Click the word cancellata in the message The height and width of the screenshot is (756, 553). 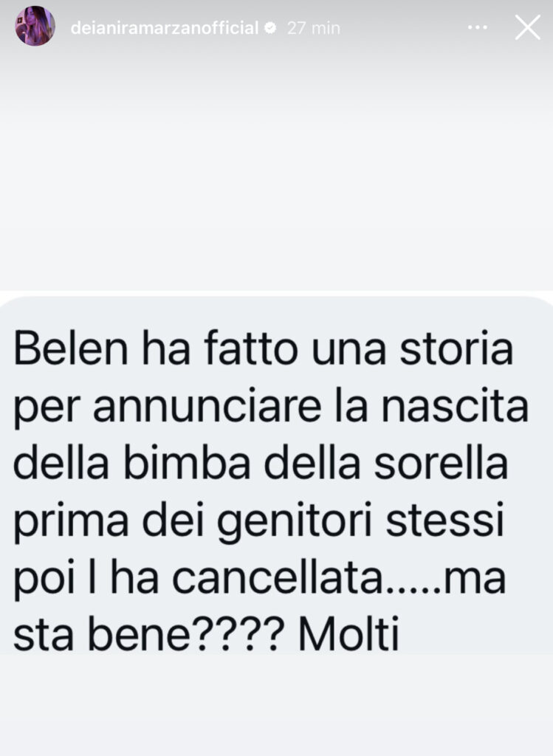pyautogui.click(x=278, y=576)
